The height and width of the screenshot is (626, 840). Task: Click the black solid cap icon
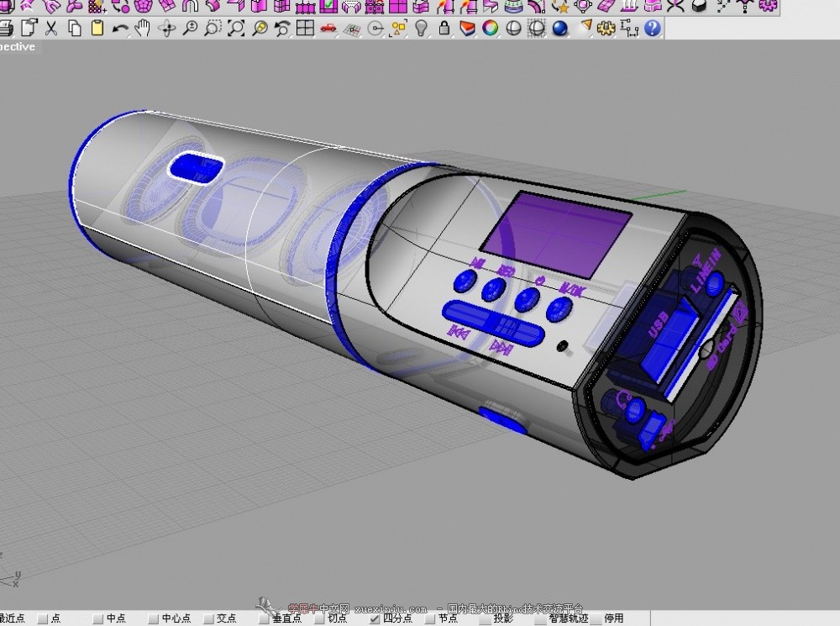[699, 6]
